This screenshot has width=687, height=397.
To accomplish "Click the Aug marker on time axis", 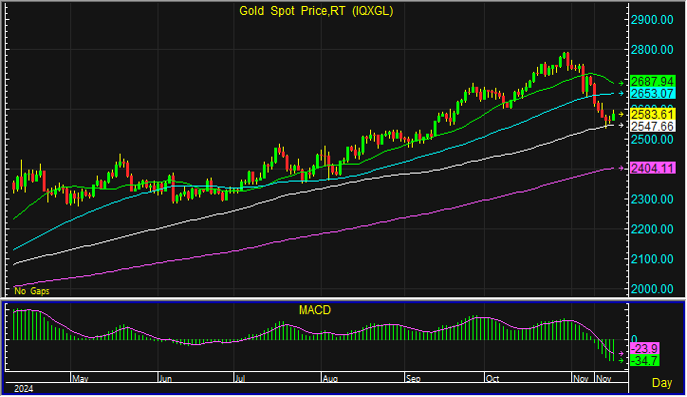I will click(330, 378).
